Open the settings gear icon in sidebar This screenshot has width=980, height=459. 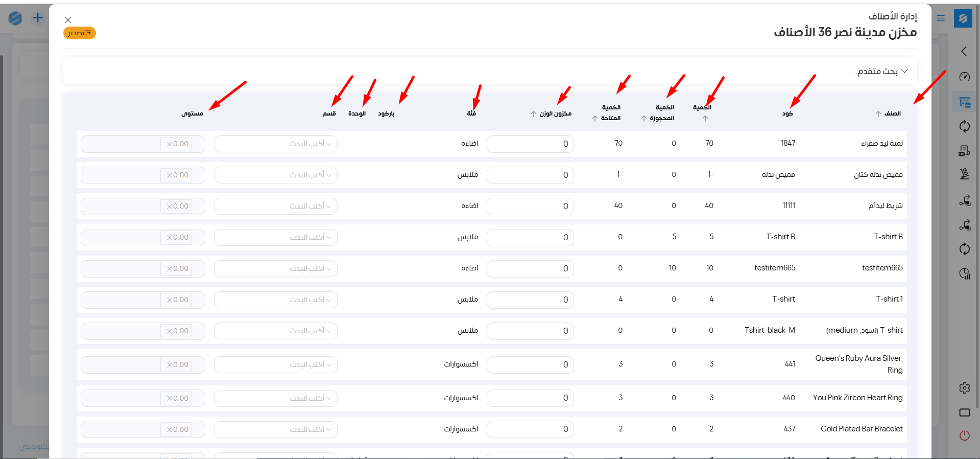tap(964, 388)
